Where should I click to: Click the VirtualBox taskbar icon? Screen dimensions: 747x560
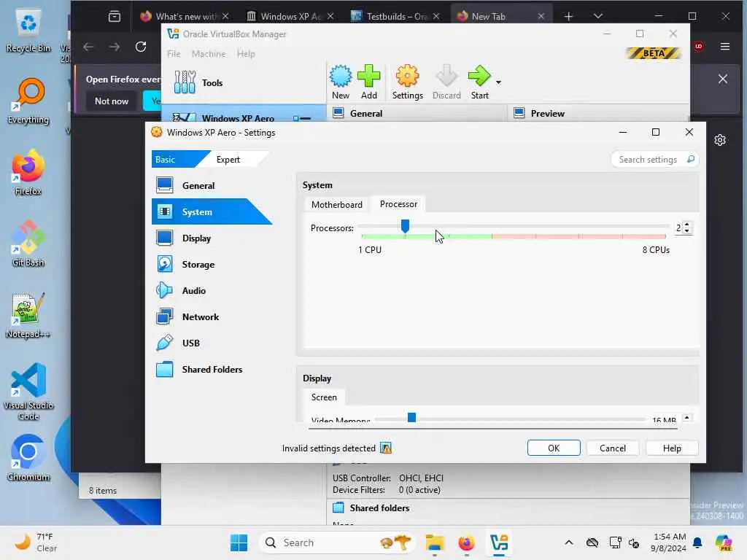499,542
